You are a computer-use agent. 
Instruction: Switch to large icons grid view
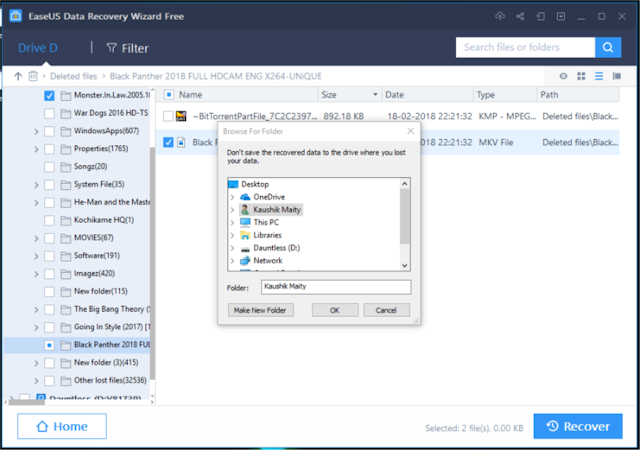[x=581, y=76]
